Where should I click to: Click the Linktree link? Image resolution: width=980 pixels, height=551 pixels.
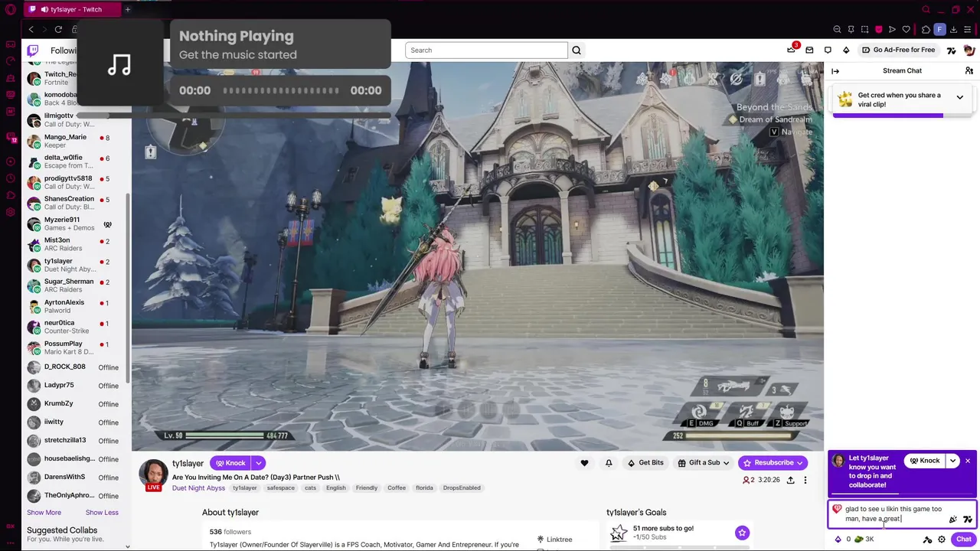pos(559,540)
